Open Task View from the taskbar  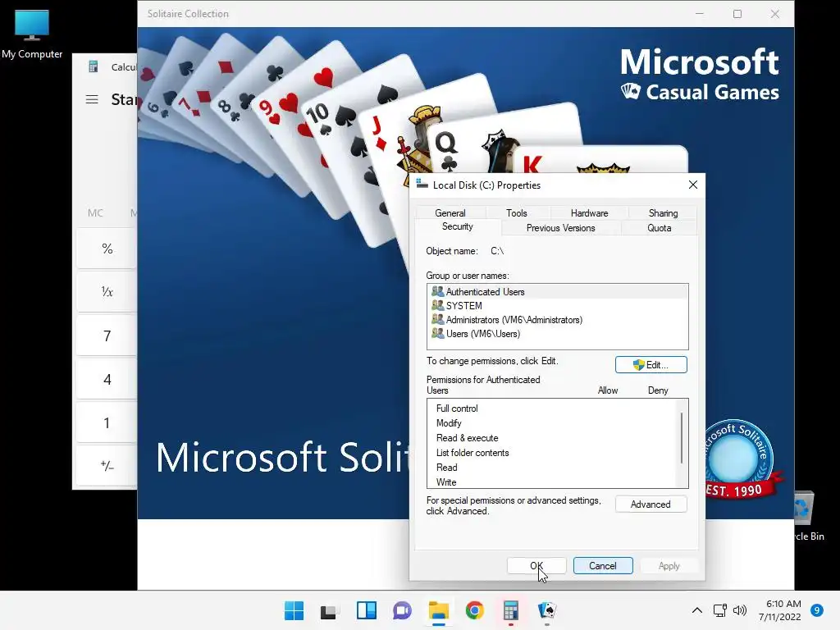(x=330, y=610)
